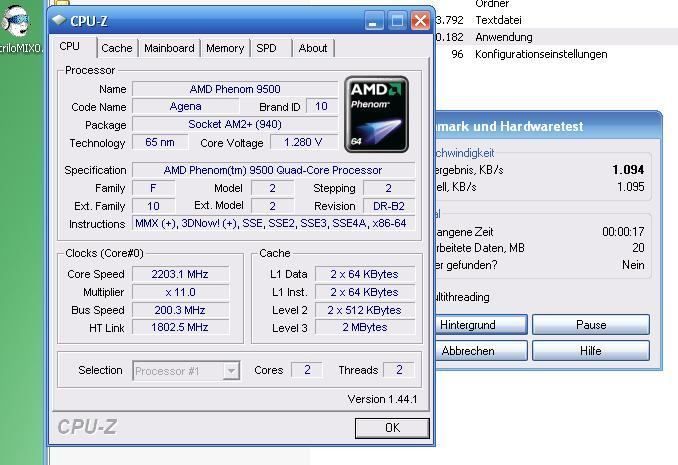Click the Package value Socket AM2+ (940)
The width and height of the screenshot is (678, 465).
pyautogui.click(x=235, y=125)
